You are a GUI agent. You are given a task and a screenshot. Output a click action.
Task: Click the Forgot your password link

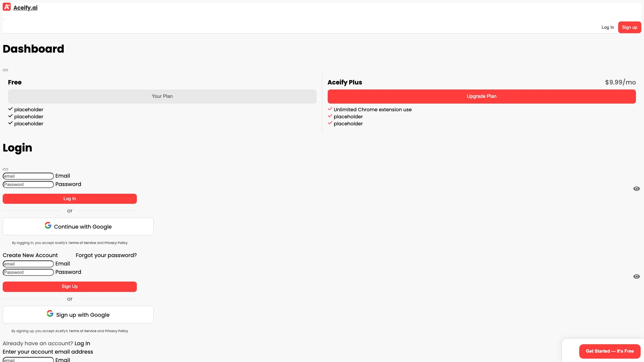click(106, 255)
